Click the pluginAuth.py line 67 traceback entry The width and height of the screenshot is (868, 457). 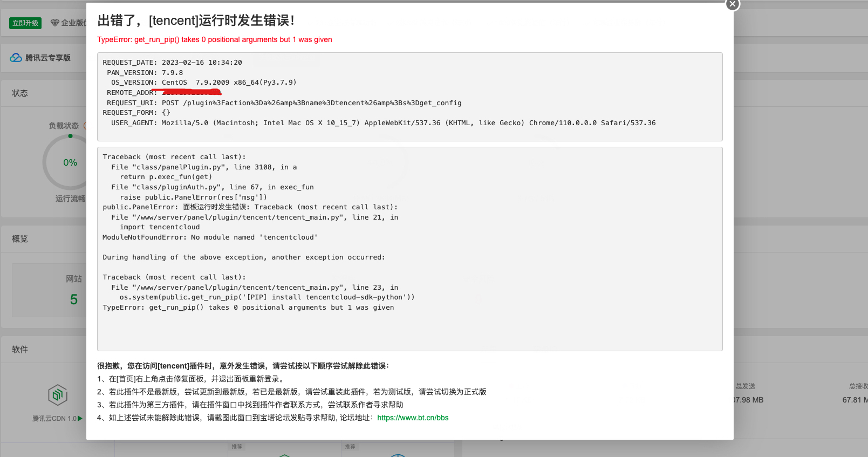[213, 187]
